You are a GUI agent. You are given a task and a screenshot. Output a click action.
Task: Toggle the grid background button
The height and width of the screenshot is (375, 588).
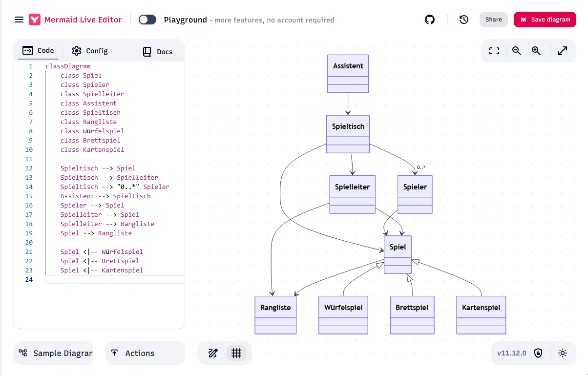(x=236, y=353)
